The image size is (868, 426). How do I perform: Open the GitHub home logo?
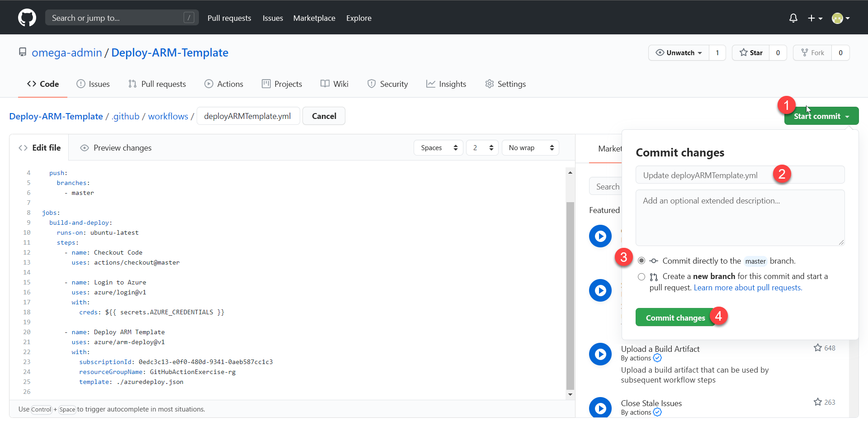coord(27,18)
